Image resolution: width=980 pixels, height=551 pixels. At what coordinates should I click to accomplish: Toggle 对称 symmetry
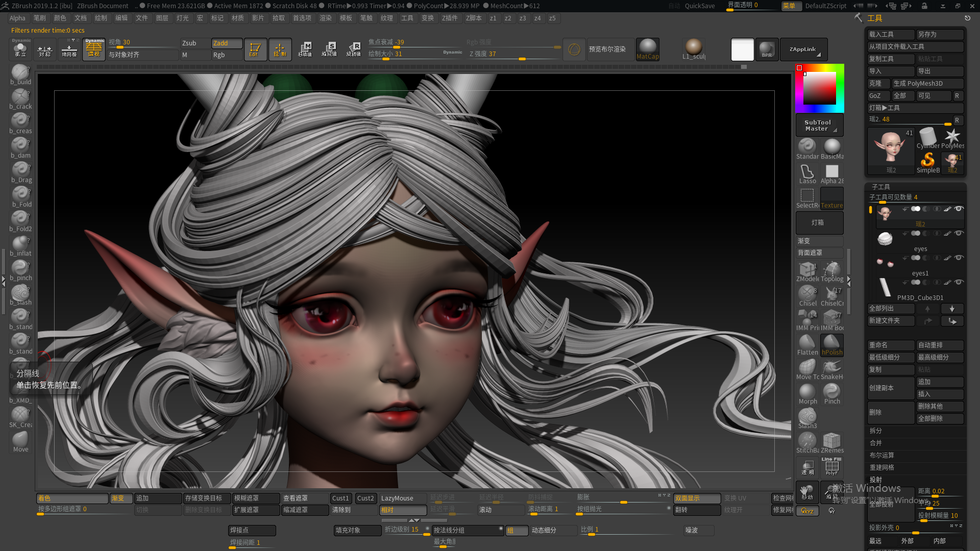coord(45,49)
